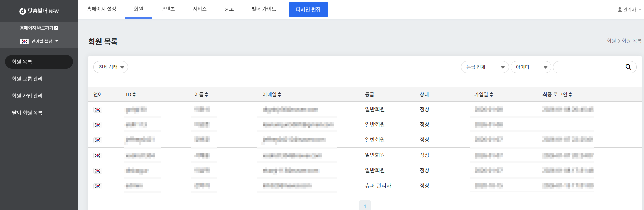Viewport: 644px width, 210px height.
Task: Go to page 1 in pagination
Action: 365,206
